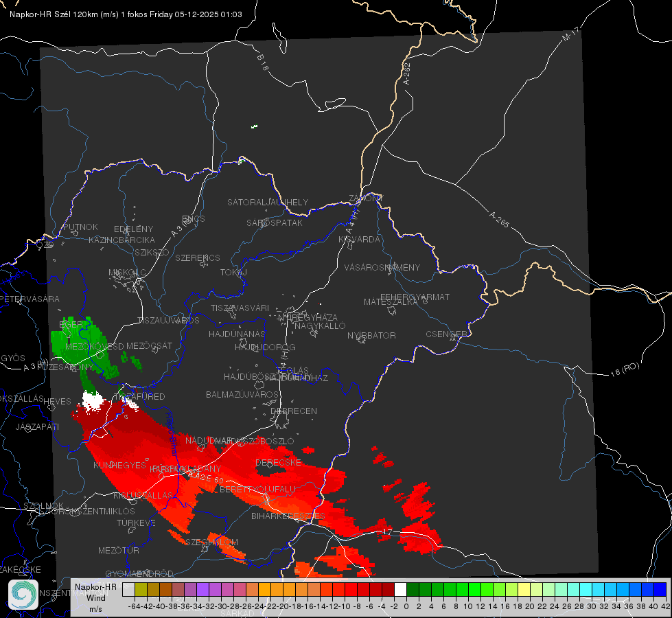
Task: Click the TOKAJ town label
Action: (233, 273)
